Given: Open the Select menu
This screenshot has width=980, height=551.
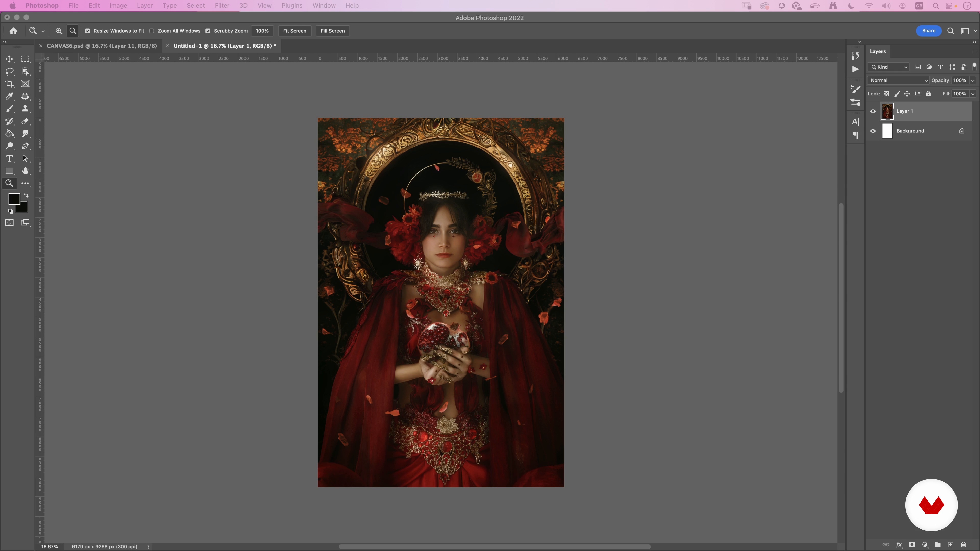Looking at the screenshot, I should (x=195, y=6).
